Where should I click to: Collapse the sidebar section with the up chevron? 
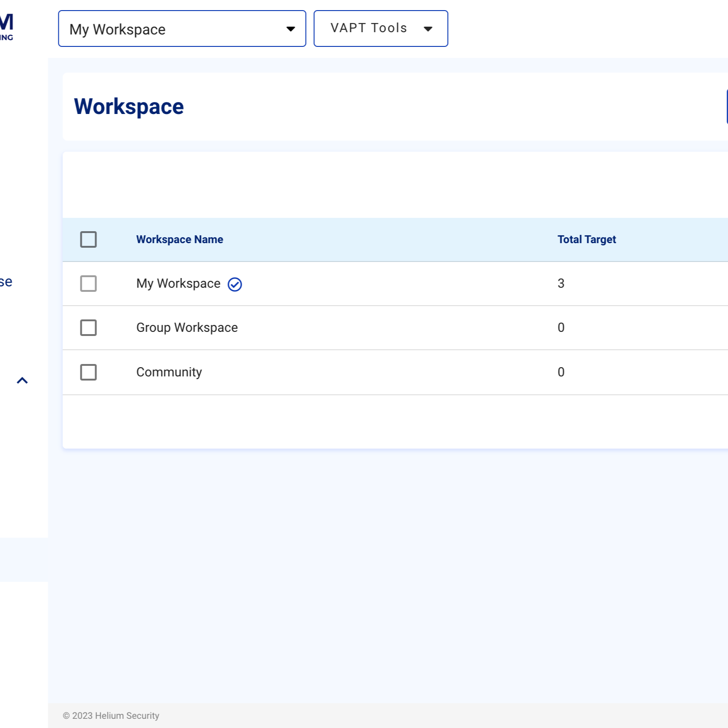pos(22,381)
